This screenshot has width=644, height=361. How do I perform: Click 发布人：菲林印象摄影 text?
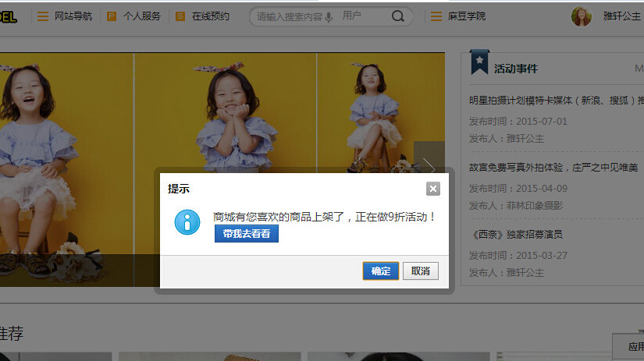point(516,206)
